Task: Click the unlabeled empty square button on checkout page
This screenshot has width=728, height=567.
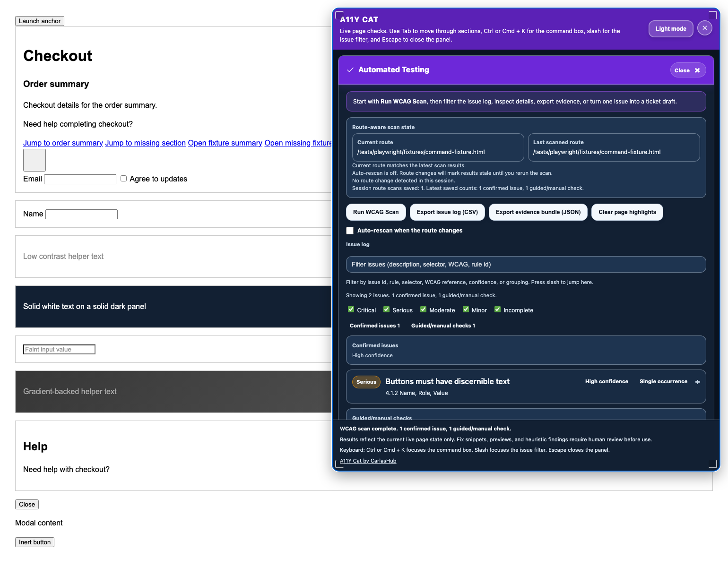Action: click(x=35, y=160)
